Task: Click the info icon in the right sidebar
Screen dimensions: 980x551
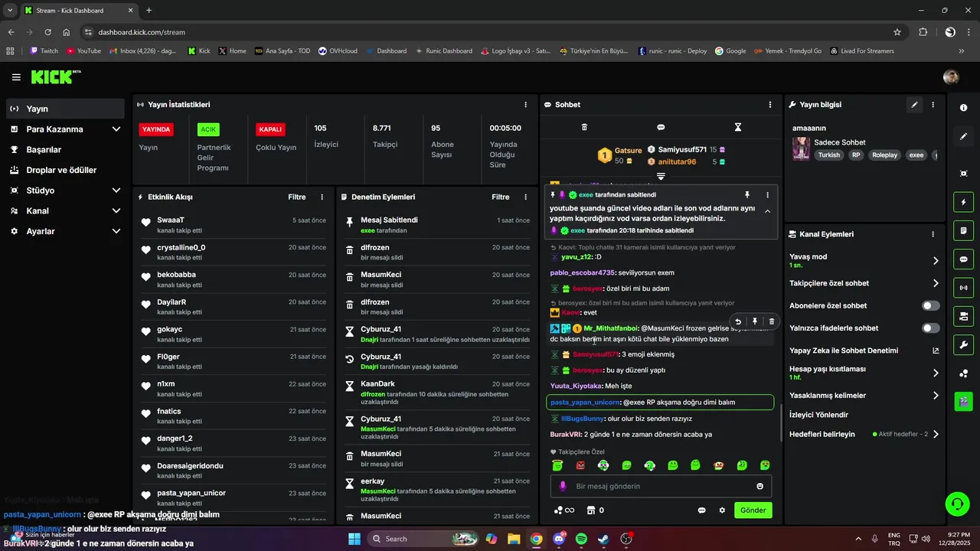Action: 963,108
